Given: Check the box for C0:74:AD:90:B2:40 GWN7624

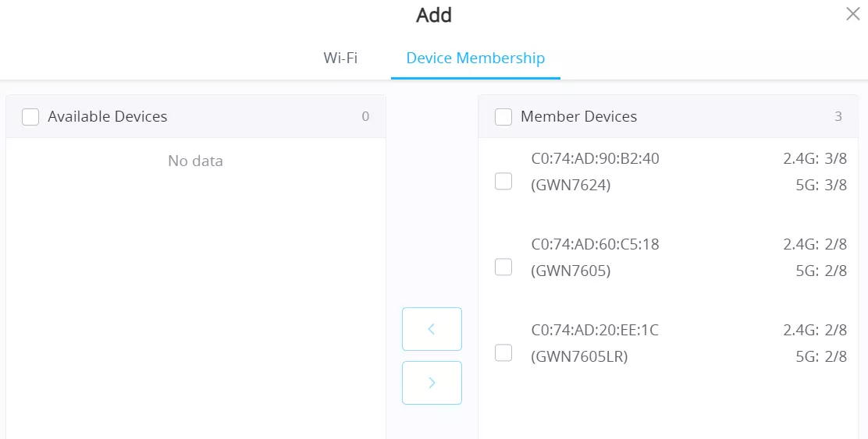Looking at the screenshot, I should (x=503, y=181).
